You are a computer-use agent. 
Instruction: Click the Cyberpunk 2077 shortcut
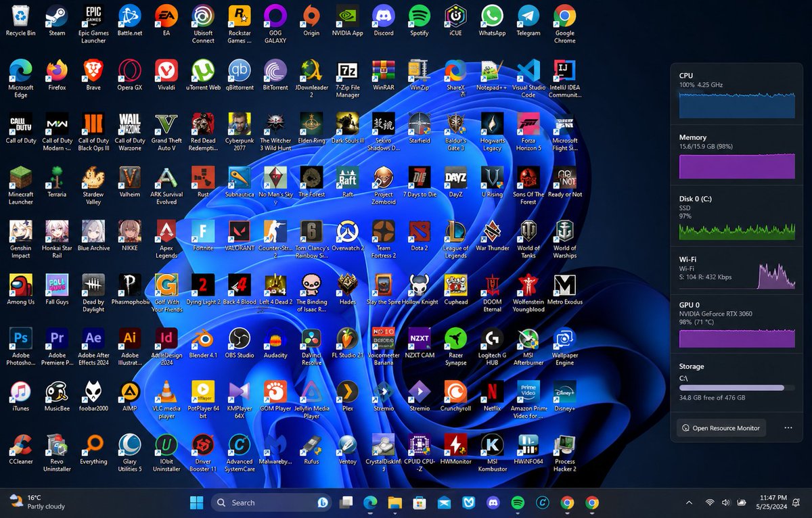pos(239,132)
